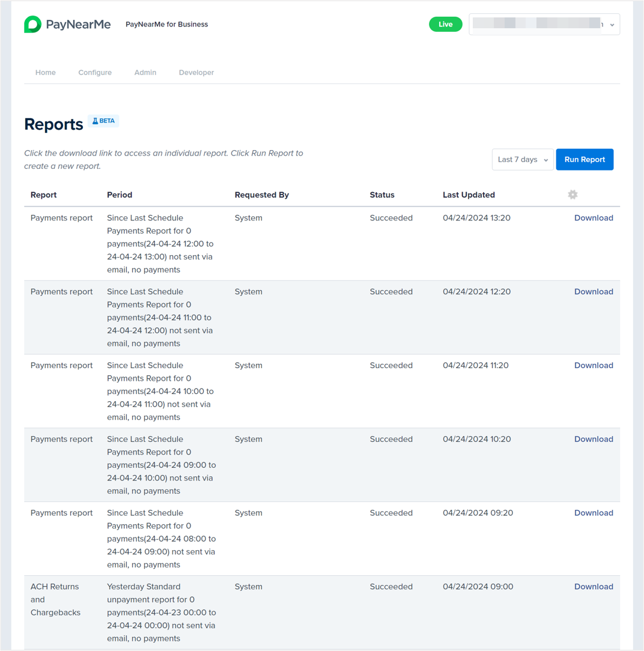Click the Last Updated column header

coord(469,195)
